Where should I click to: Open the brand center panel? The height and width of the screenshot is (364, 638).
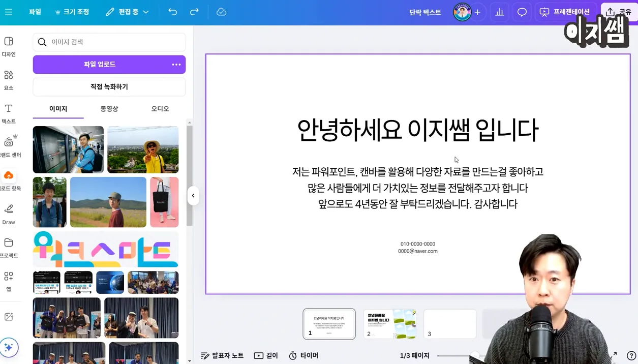coord(10,146)
